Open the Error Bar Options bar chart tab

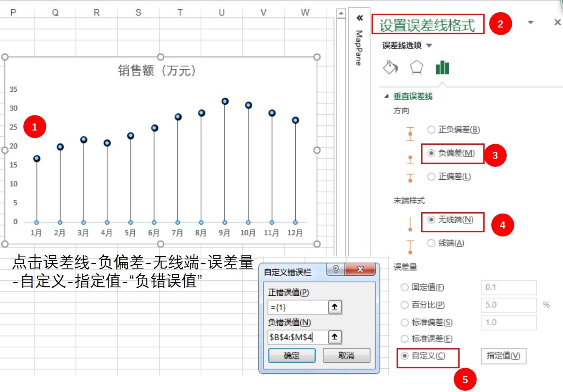[x=442, y=67]
